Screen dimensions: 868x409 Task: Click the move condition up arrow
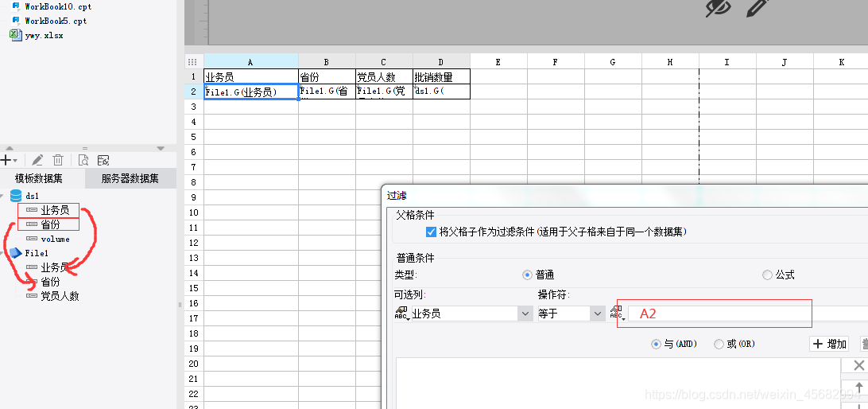coord(859,388)
